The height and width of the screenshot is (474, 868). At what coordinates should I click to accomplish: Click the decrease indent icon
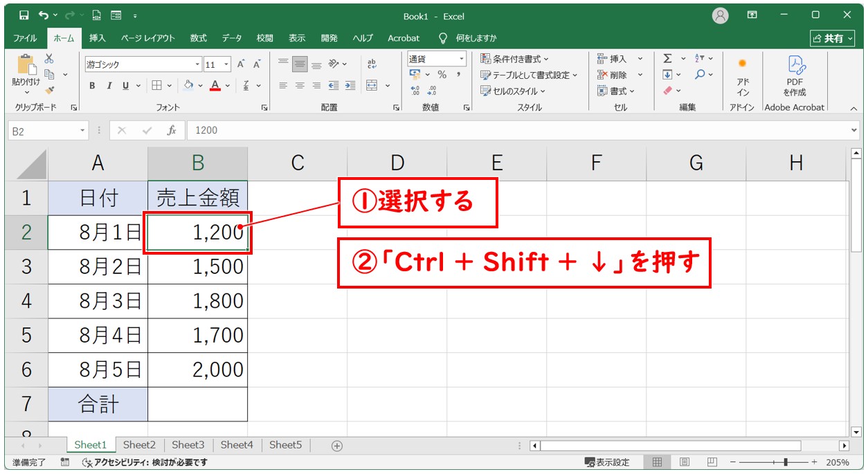coord(334,86)
